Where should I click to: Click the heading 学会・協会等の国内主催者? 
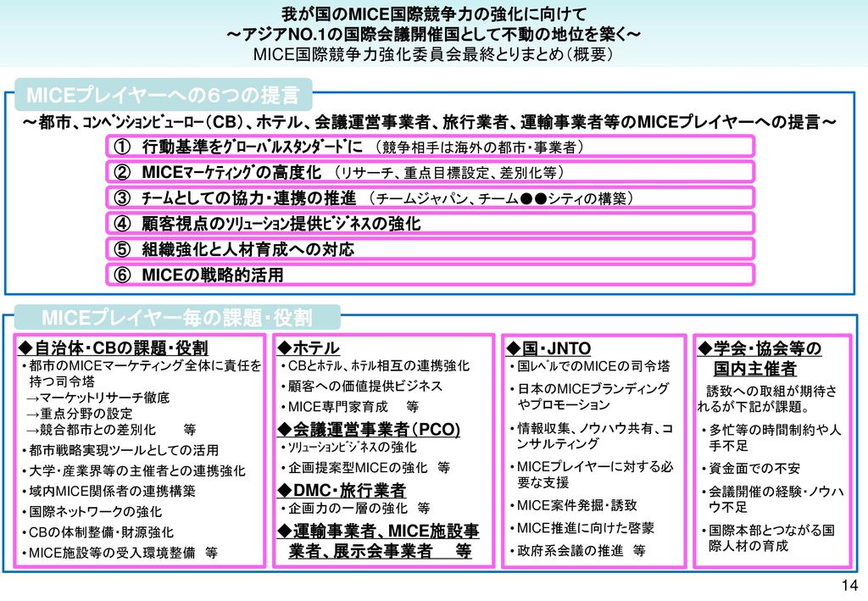click(759, 358)
